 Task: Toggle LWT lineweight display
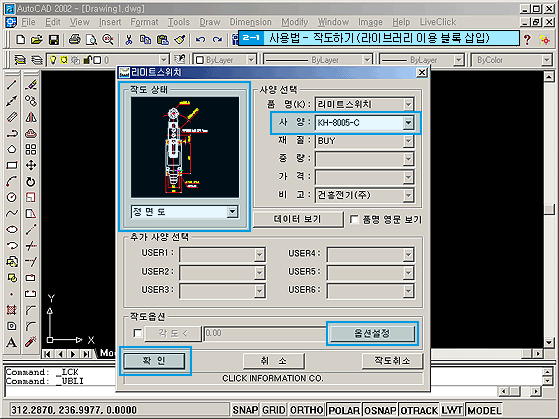tap(452, 410)
